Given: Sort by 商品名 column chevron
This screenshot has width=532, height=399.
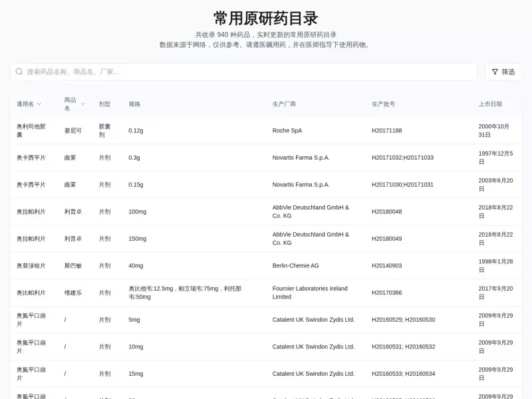Looking at the screenshot, I should (82, 104).
